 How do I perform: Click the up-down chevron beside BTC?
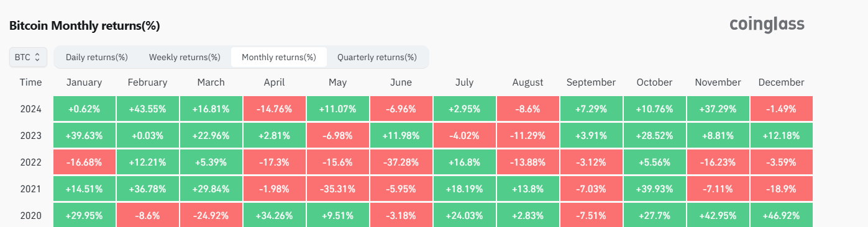pos(37,57)
